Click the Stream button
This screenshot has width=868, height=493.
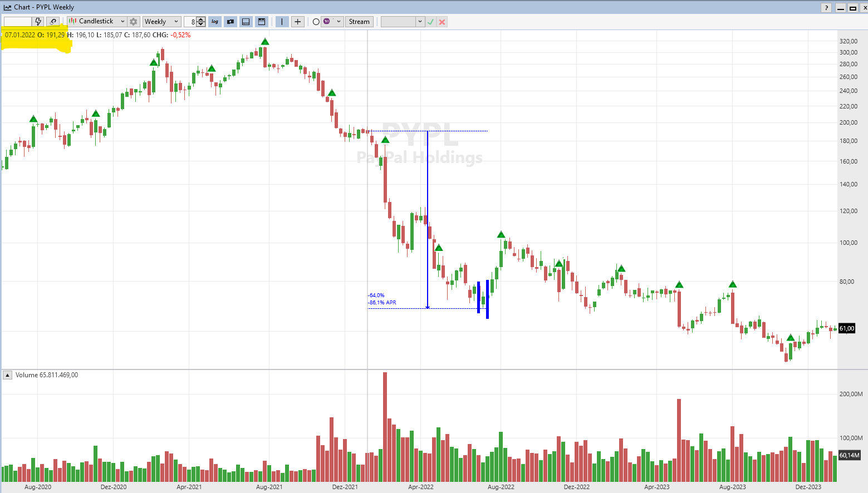[x=359, y=22]
